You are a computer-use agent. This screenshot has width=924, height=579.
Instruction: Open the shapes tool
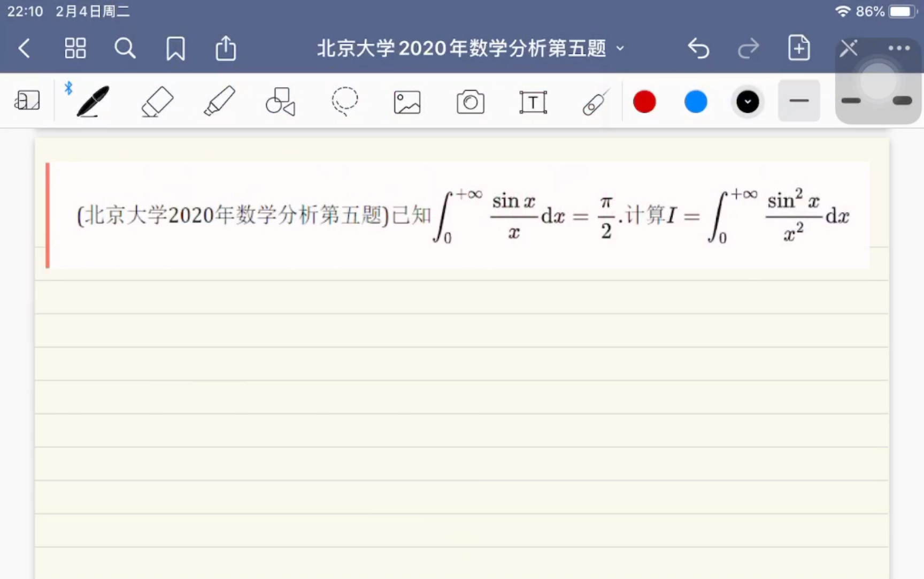click(x=280, y=101)
